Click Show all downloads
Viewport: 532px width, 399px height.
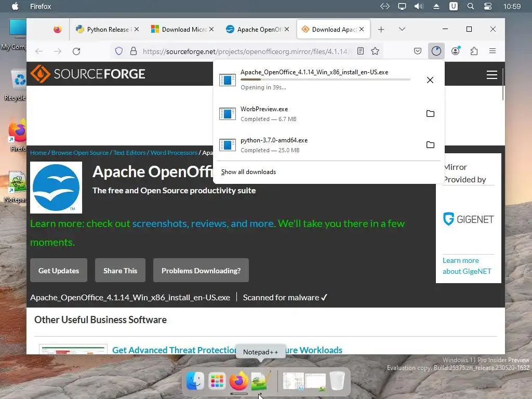[248, 172]
